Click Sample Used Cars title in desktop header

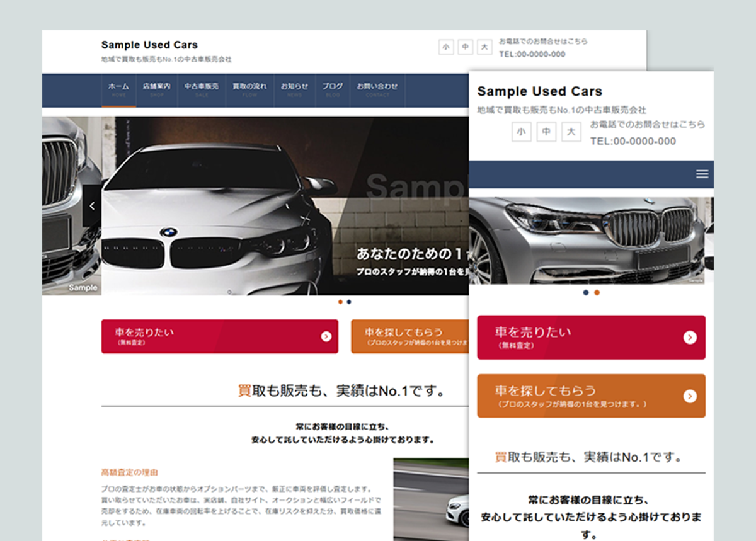(x=149, y=45)
